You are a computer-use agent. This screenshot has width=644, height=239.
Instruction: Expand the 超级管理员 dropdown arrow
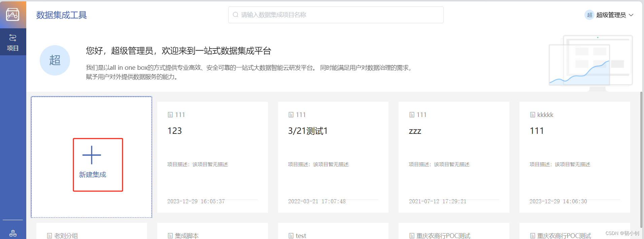tap(631, 15)
